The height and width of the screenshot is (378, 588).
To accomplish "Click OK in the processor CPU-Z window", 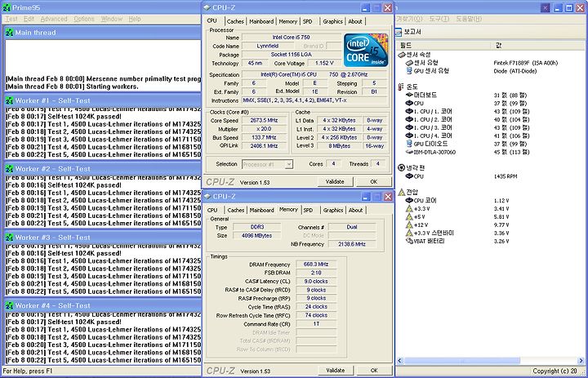I will tap(373, 181).
